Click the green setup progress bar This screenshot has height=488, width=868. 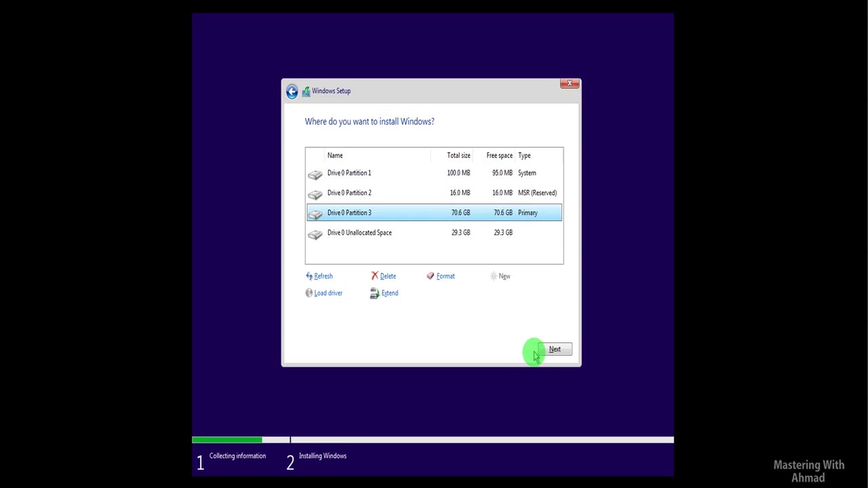[227, 440]
